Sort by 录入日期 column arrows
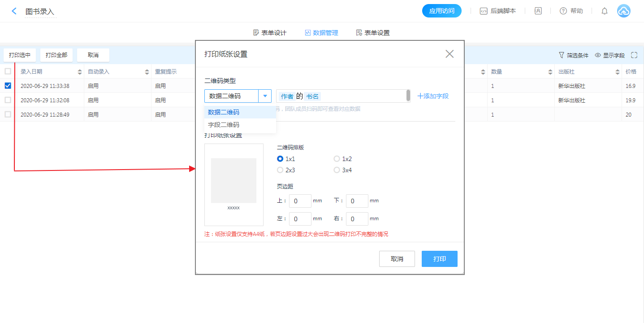 tap(80, 72)
